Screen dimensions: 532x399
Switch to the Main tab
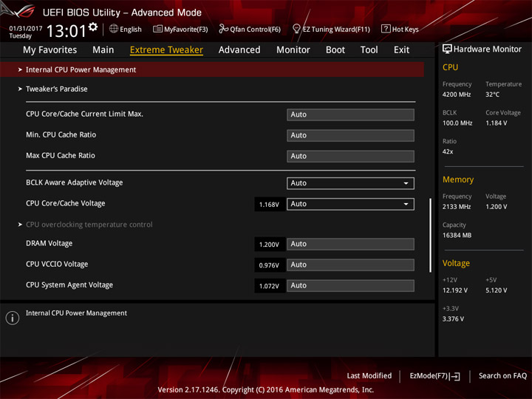pyautogui.click(x=103, y=50)
